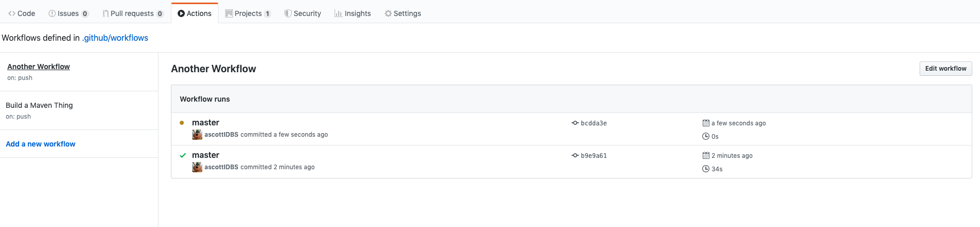Open the Pull requests tab
The image size is (980, 227).
click(x=133, y=13)
